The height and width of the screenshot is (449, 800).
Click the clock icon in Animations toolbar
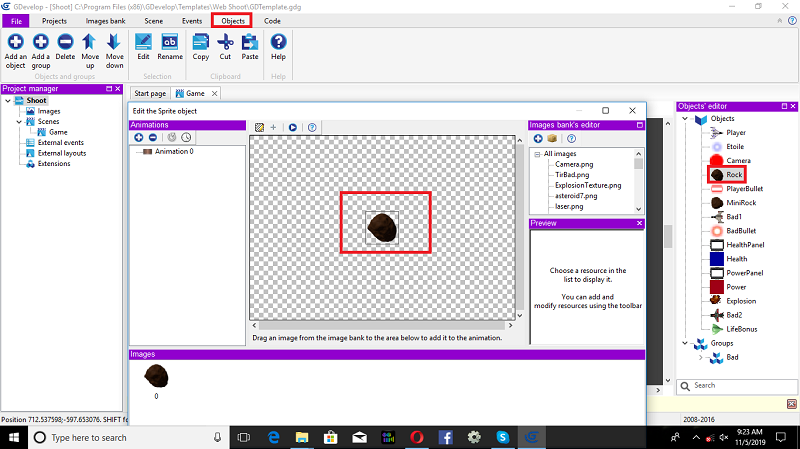click(186, 137)
